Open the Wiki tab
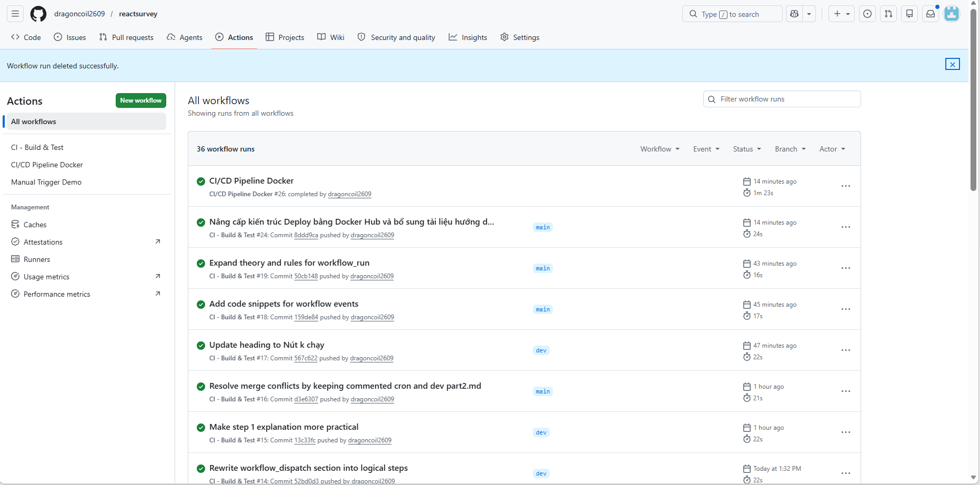The image size is (980, 485). [331, 37]
